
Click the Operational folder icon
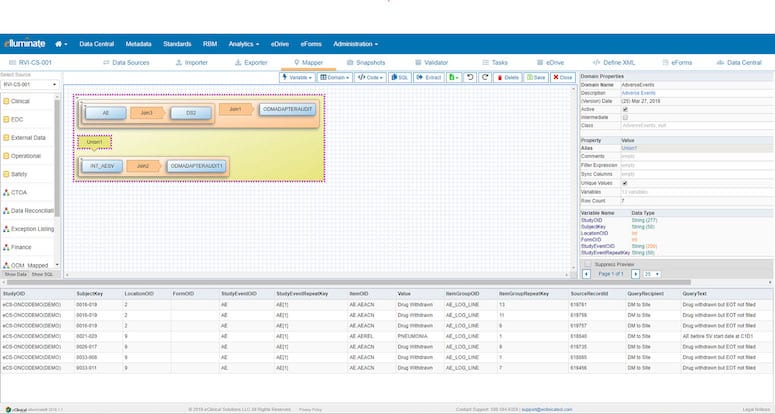click(x=6, y=156)
